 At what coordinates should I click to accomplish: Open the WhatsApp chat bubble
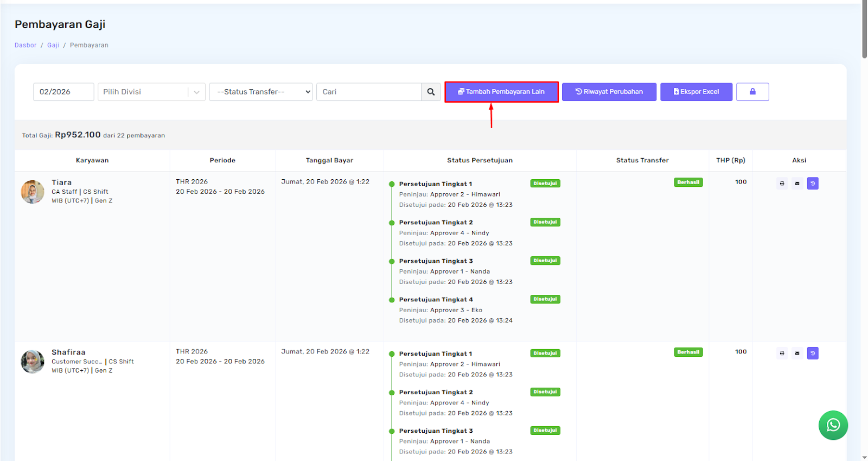pyautogui.click(x=833, y=425)
